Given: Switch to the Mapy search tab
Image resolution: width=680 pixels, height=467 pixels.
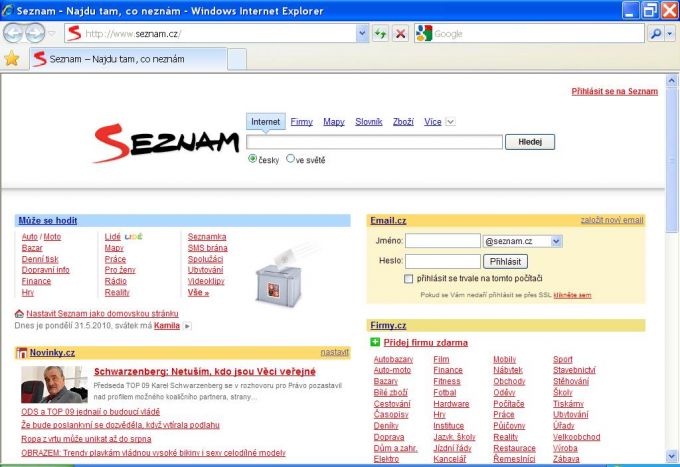Looking at the screenshot, I should click(333, 122).
